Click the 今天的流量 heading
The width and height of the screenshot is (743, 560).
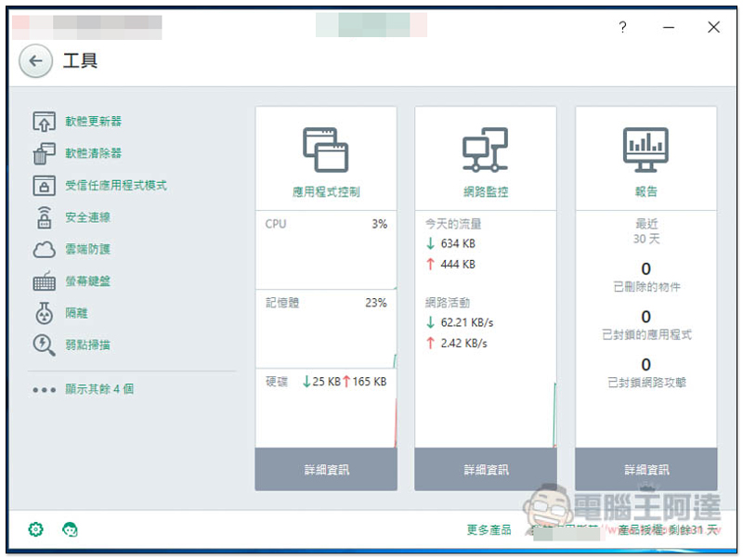[453, 224]
